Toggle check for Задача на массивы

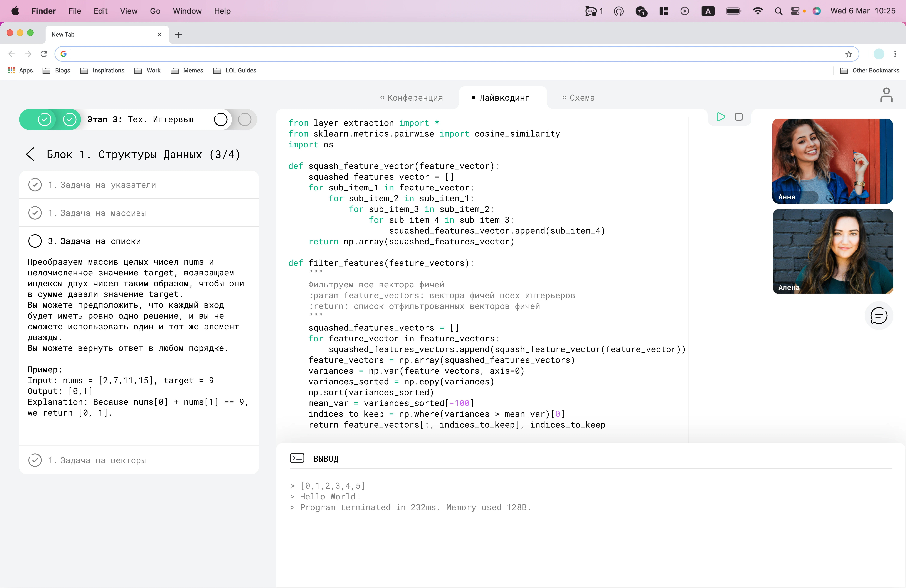[35, 213]
